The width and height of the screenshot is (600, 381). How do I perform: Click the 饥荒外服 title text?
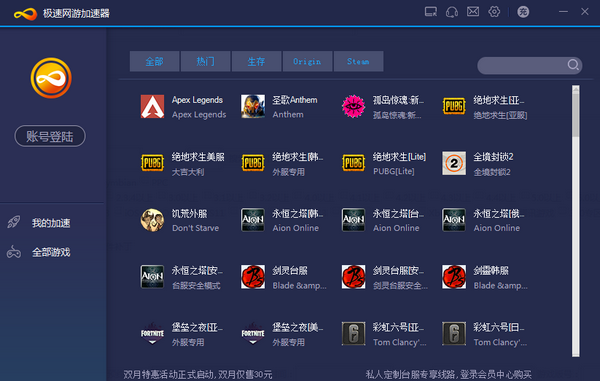coord(189,213)
